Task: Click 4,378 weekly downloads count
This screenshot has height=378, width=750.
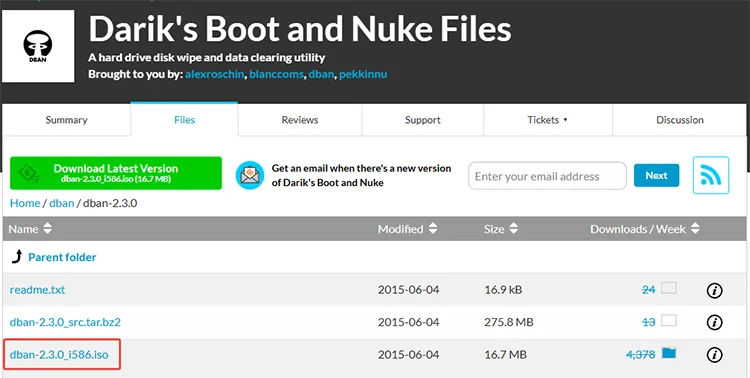Action: 640,355
